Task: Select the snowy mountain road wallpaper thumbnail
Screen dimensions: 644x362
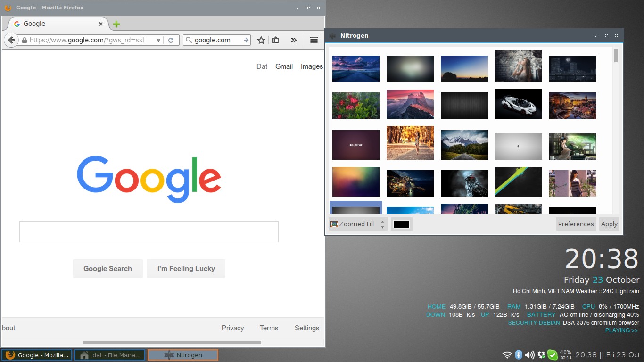Action: 464,145
